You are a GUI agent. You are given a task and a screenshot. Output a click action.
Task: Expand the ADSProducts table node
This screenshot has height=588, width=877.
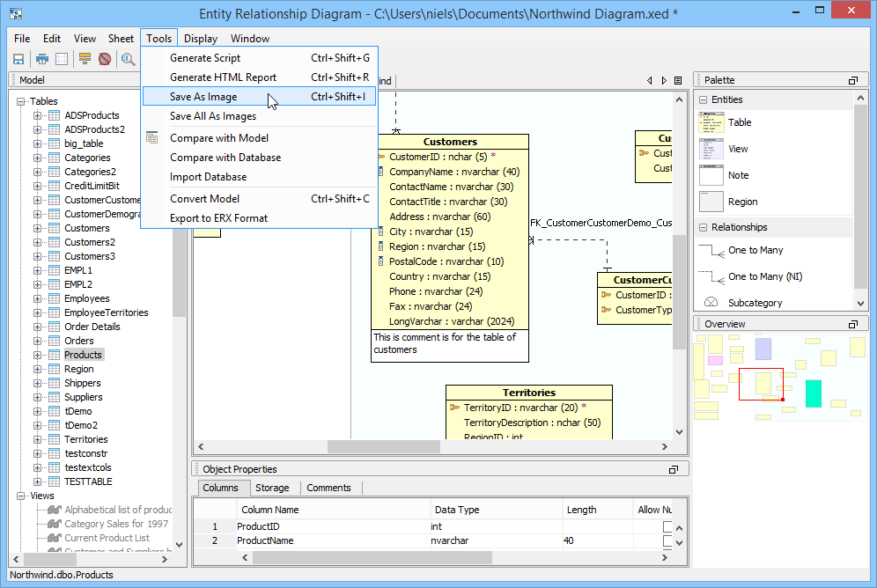pyautogui.click(x=37, y=115)
